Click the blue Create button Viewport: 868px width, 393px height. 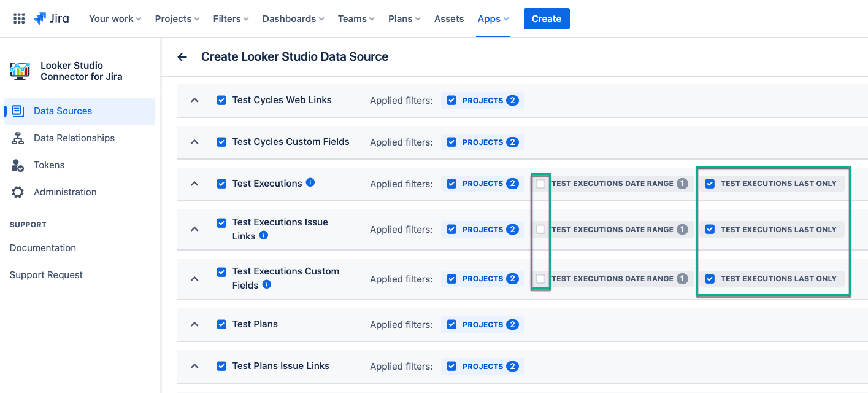click(x=546, y=18)
